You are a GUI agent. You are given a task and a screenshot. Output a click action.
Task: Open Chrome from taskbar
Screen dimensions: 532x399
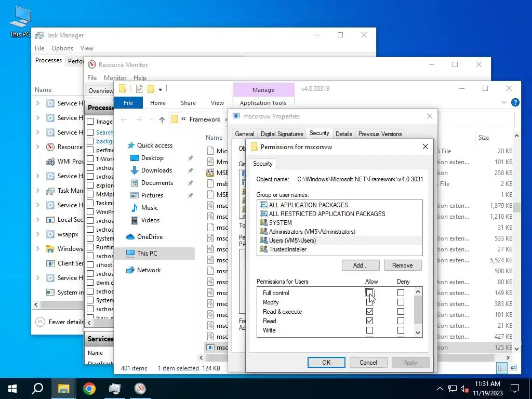tap(89, 389)
